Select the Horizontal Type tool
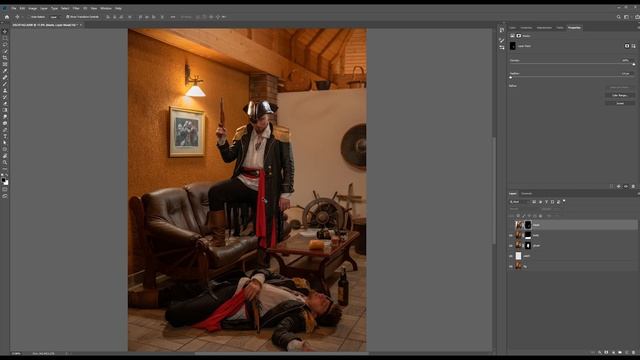The height and width of the screenshot is (360, 640). click(5, 136)
